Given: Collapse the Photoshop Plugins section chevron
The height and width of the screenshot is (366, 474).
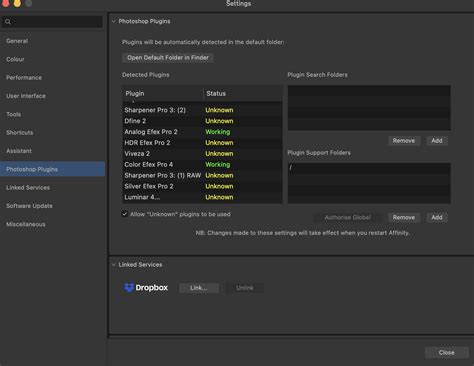Looking at the screenshot, I should pos(114,21).
